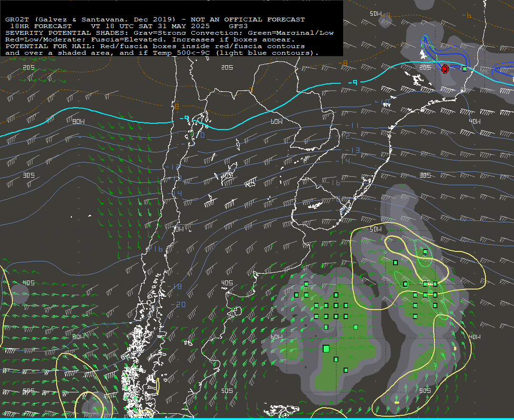The height and width of the screenshot is (420, 514).
Task: Click the red hail marker near 20S
Action: point(445,69)
